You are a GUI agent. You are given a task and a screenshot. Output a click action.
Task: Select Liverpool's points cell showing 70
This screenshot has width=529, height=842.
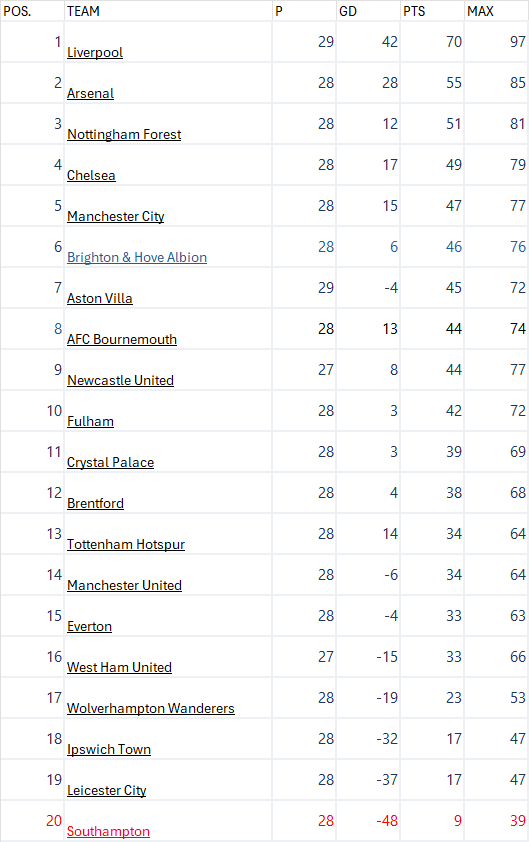click(432, 42)
